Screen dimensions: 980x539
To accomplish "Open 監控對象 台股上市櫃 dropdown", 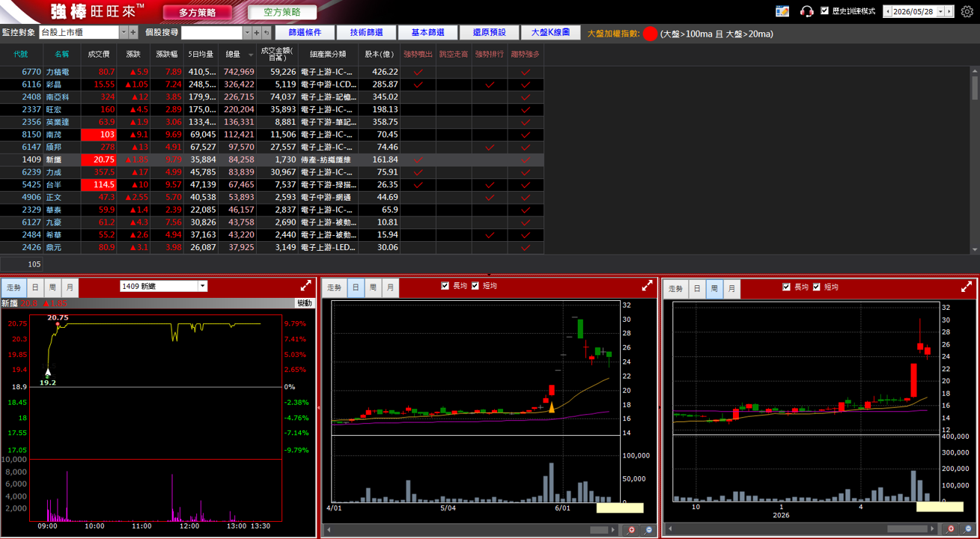I will pyautogui.click(x=124, y=32).
